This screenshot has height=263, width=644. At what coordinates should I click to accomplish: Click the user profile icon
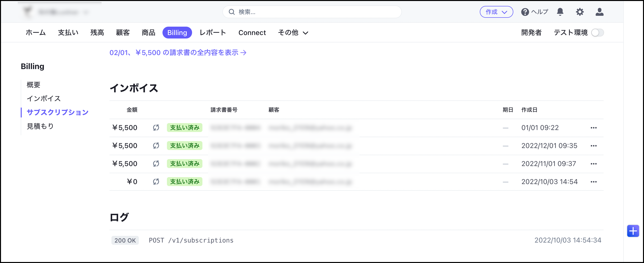pos(599,12)
